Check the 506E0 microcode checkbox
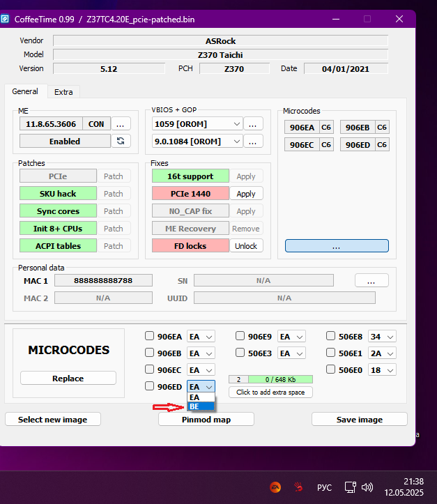 pyautogui.click(x=330, y=369)
